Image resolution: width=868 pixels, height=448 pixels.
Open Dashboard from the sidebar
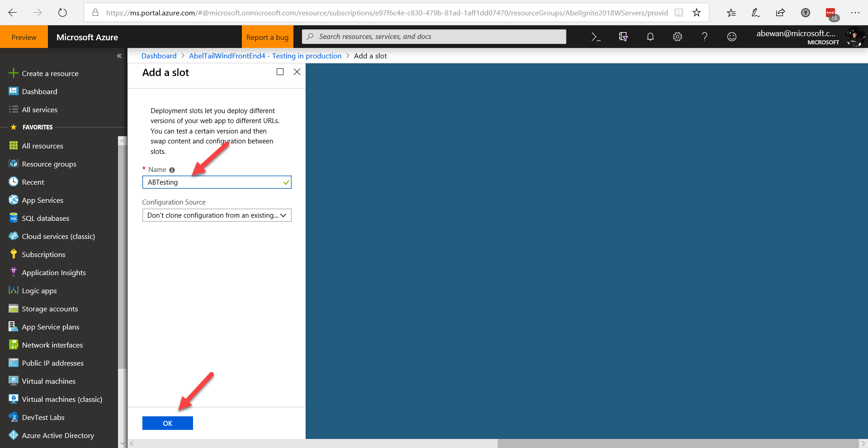click(40, 91)
